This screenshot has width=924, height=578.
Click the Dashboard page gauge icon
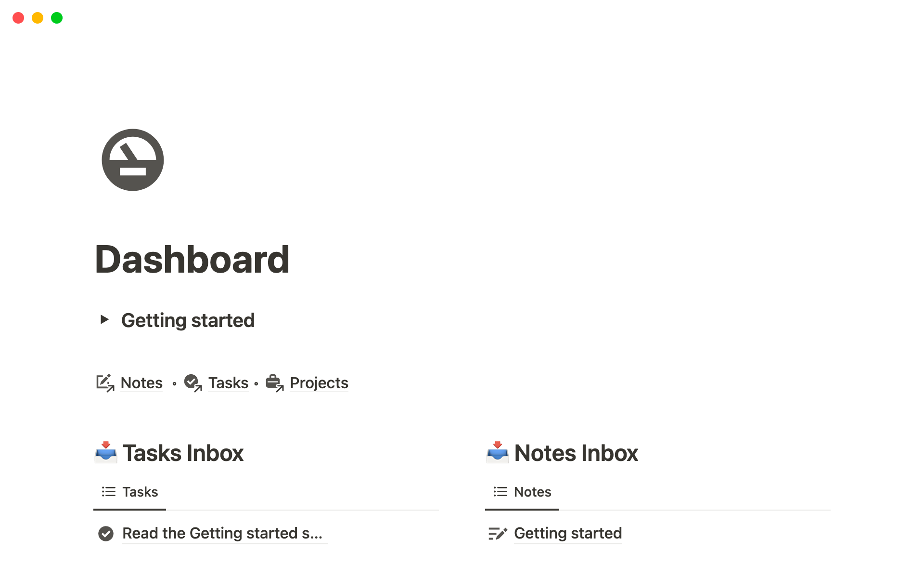point(133,160)
